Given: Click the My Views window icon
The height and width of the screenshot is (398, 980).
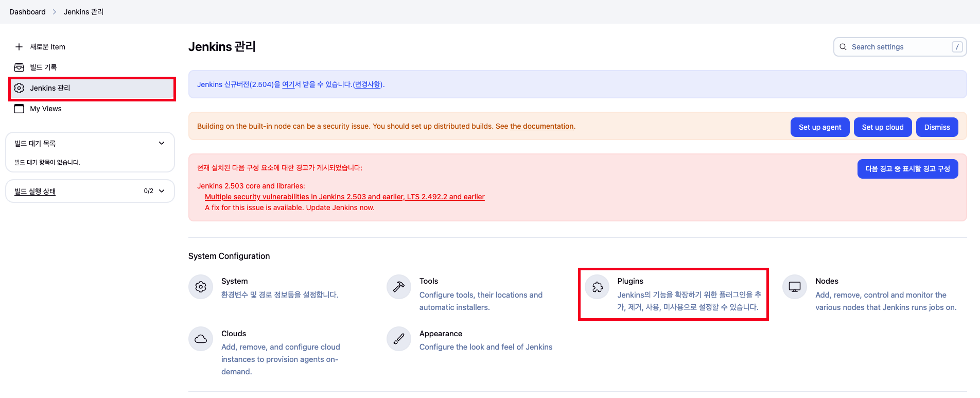Looking at the screenshot, I should click(x=19, y=109).
